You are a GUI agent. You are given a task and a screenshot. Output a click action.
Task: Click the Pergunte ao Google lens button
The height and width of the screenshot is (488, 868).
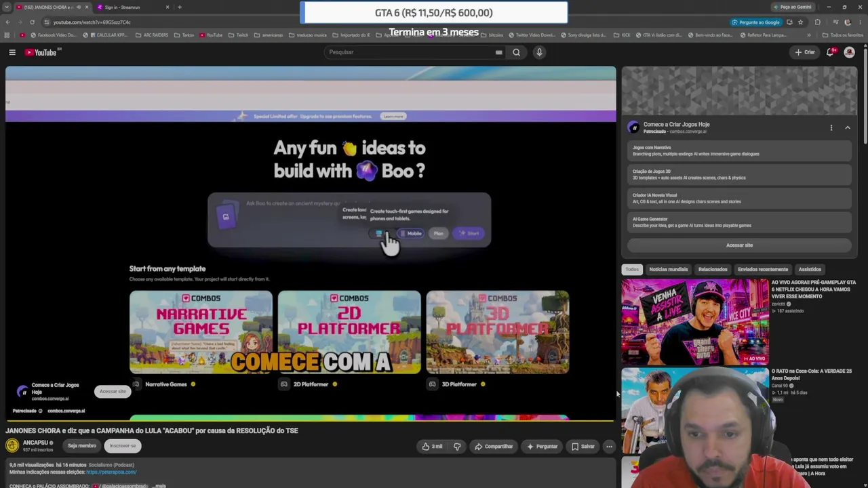coord(755,22)
